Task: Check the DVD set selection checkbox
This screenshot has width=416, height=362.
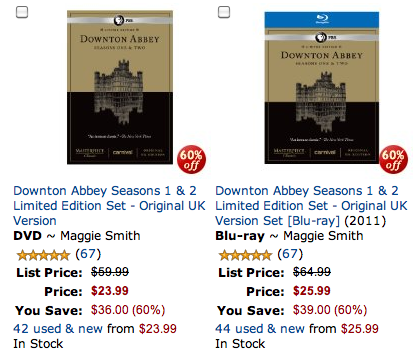Action: coord(22,13)
